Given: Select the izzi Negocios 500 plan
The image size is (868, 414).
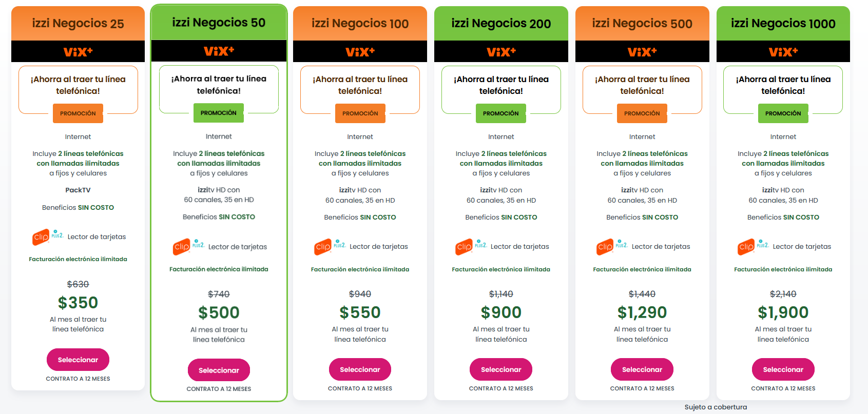Looking at the screenshot, I should pos(642,369).
